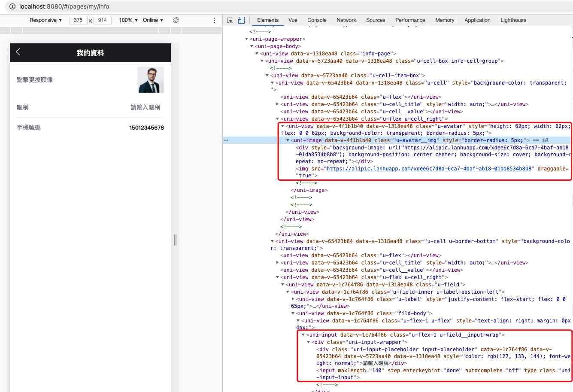Open the Performance tab
Screen dimensions: 573x392
point(410,20)
